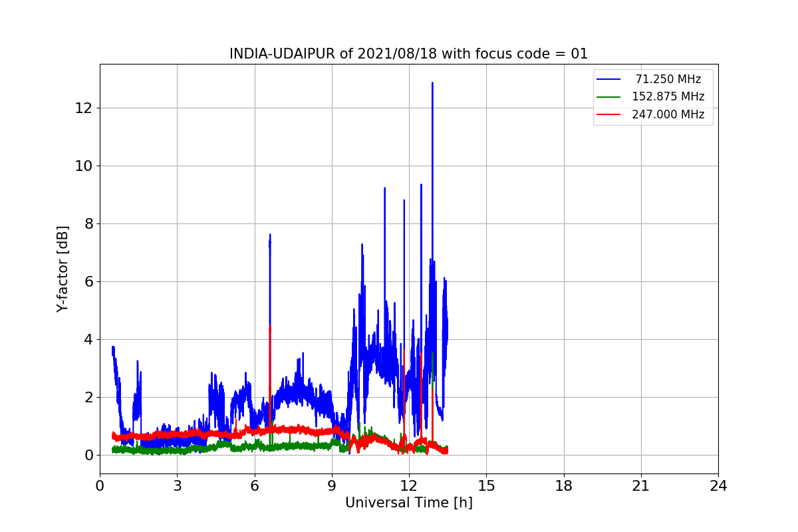Click x-axis tick label 3
798x532 pixels.
pyautogui.click(x=177, y=485)
